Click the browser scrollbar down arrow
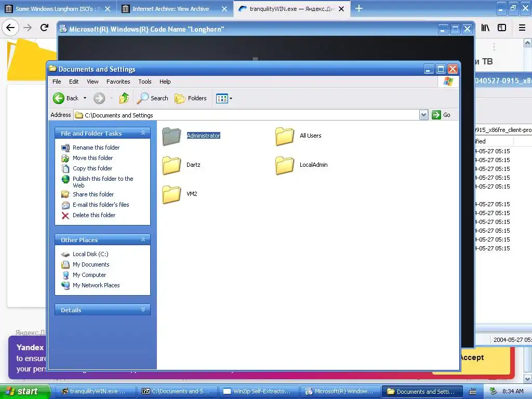This screenshot has height=399, width=532. click(x=527, y=379)
